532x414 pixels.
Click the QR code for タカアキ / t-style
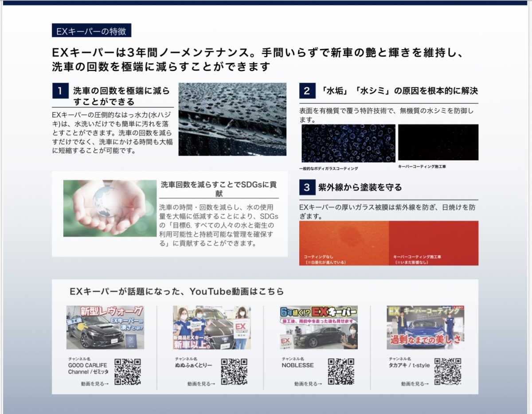(x=447, y=371)
